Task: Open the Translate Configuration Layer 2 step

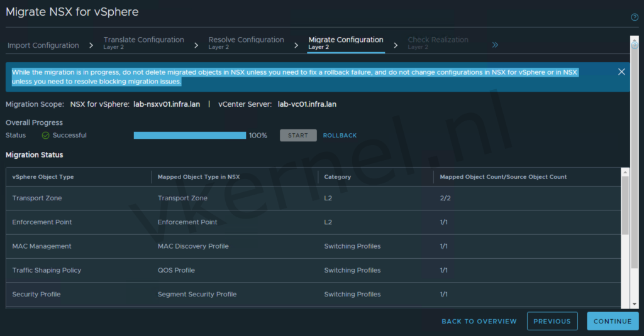Action: (x=144, y=43)
